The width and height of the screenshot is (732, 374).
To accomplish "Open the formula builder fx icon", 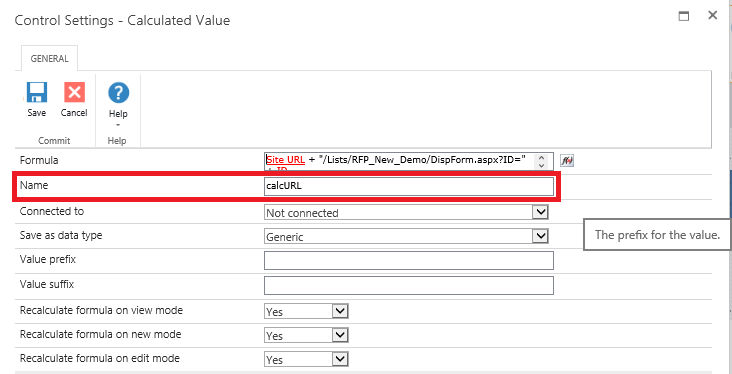I will pyautogui.click(x=567, y=161).
